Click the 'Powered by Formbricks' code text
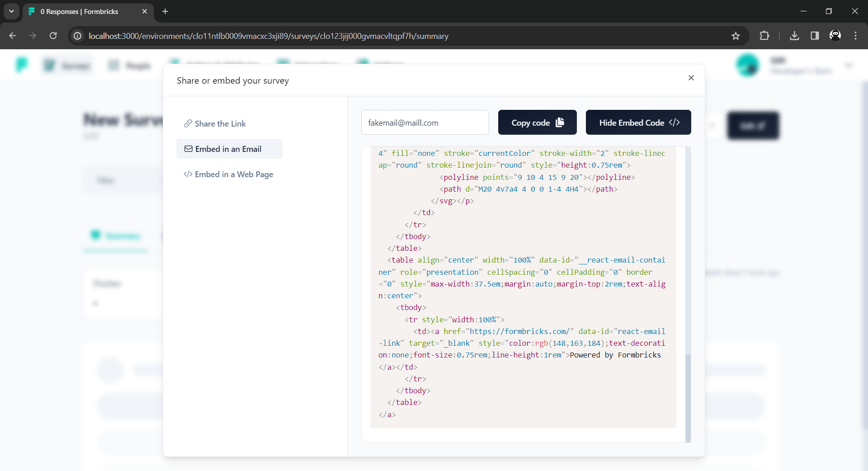This screenshot has width=868, height=471. pos(615,355)
